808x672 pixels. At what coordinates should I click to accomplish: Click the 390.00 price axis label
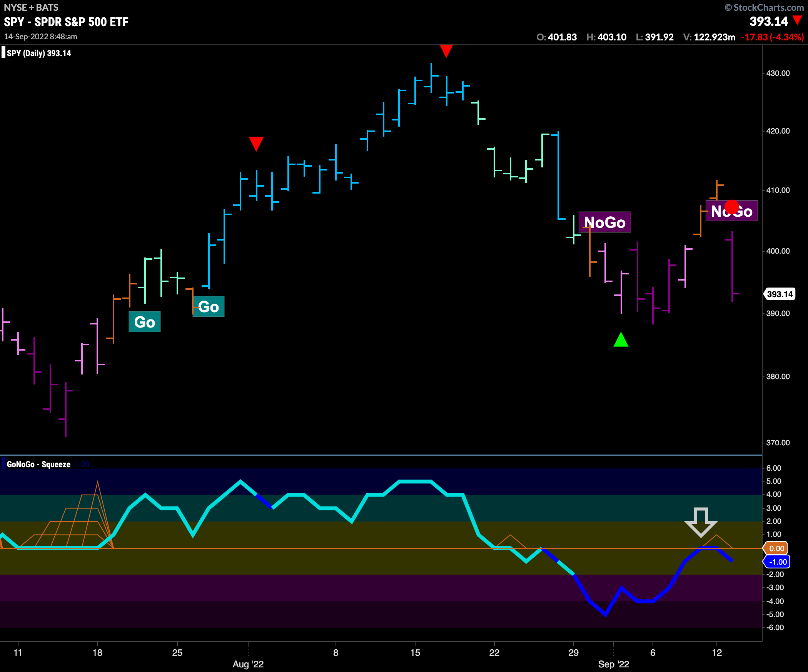778,313
